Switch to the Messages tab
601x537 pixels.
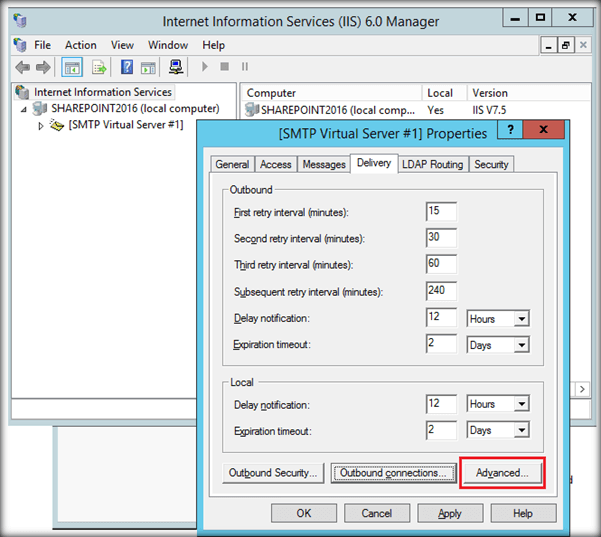[x=324, y=164]
